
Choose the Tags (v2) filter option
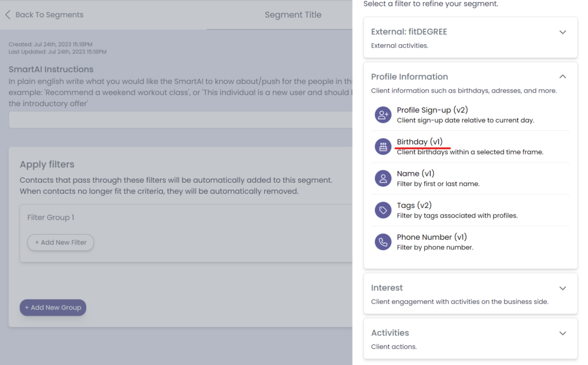point(414,205)
